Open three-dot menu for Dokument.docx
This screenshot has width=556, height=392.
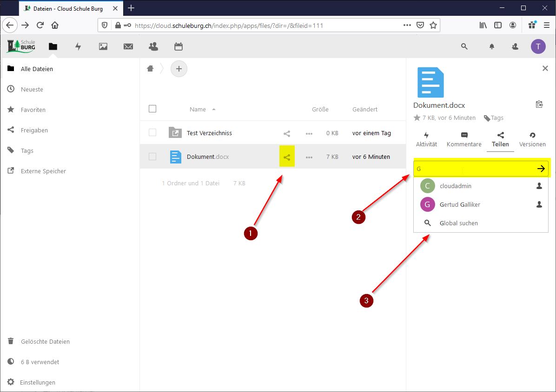click(x=309, y=157)
